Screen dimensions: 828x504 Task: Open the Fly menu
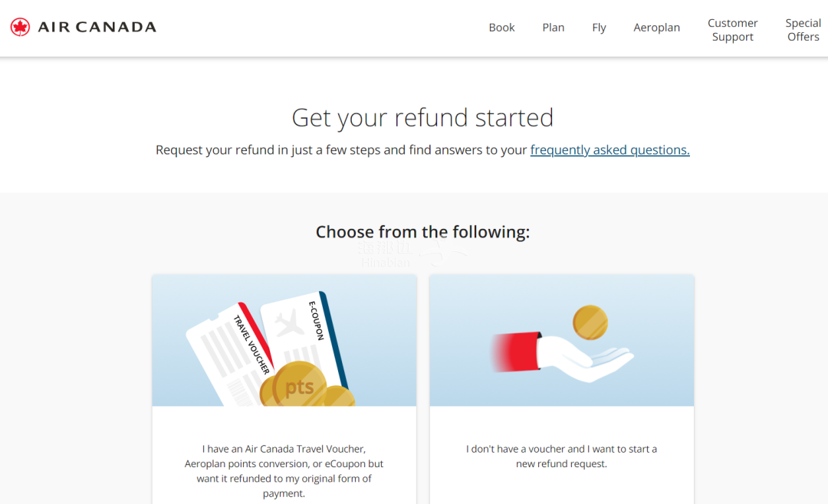[x=599, y=28]
